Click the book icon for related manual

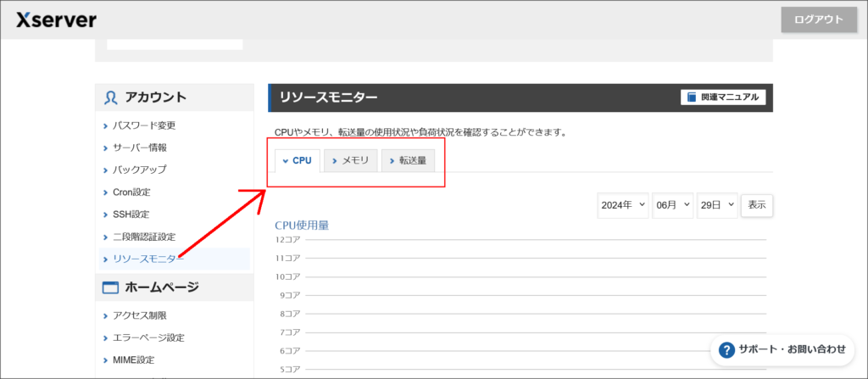point(692,98)
